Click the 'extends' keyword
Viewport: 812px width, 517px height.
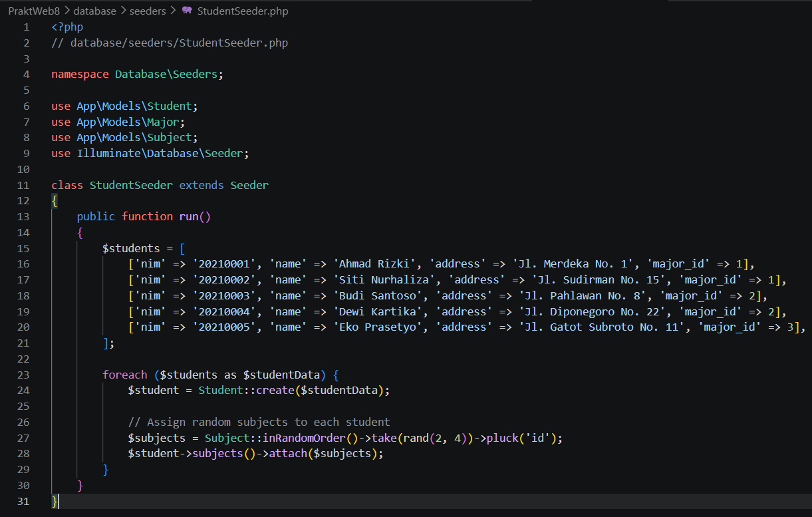pos(202,185)
